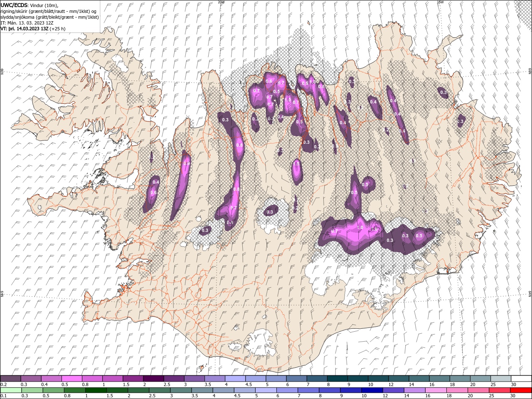
Task: Select the hot pink 20 rain scale swatch
Action: click(478, 390)
